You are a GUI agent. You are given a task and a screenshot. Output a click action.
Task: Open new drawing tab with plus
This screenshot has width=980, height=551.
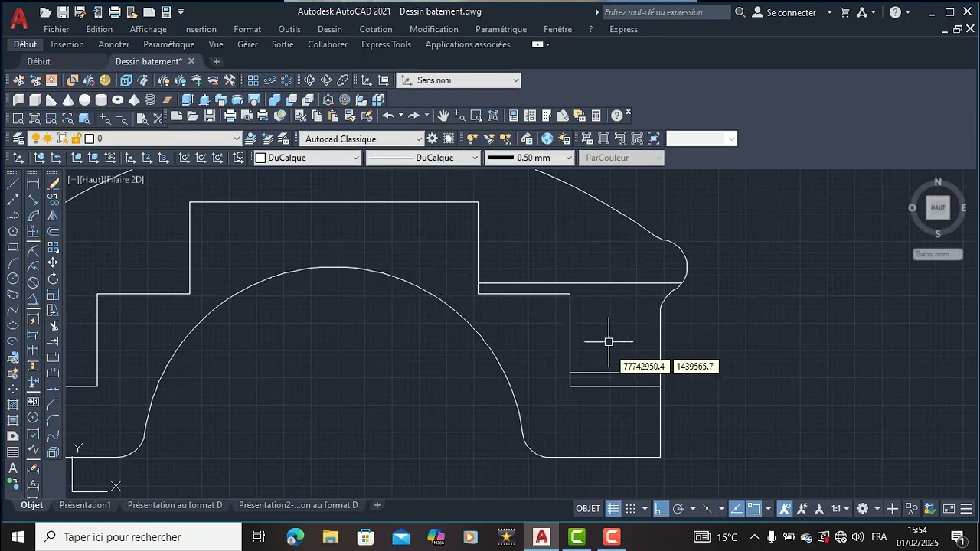[217, 61]
